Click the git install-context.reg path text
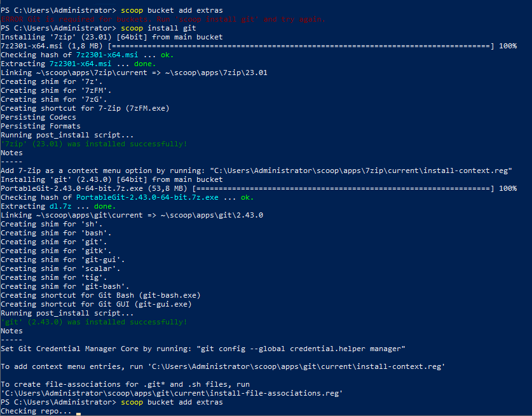Viewport: 532px width, 416px height. click(296, 367)
